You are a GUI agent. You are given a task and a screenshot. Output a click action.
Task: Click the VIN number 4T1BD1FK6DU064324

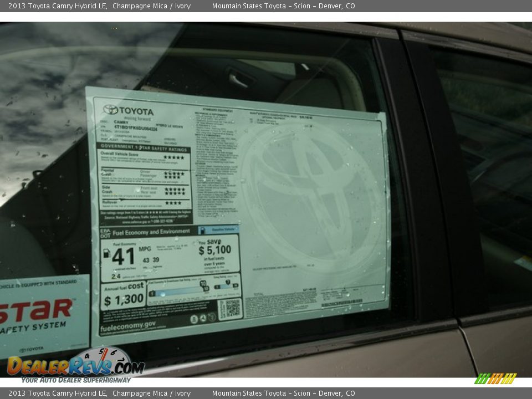point(135,127)
